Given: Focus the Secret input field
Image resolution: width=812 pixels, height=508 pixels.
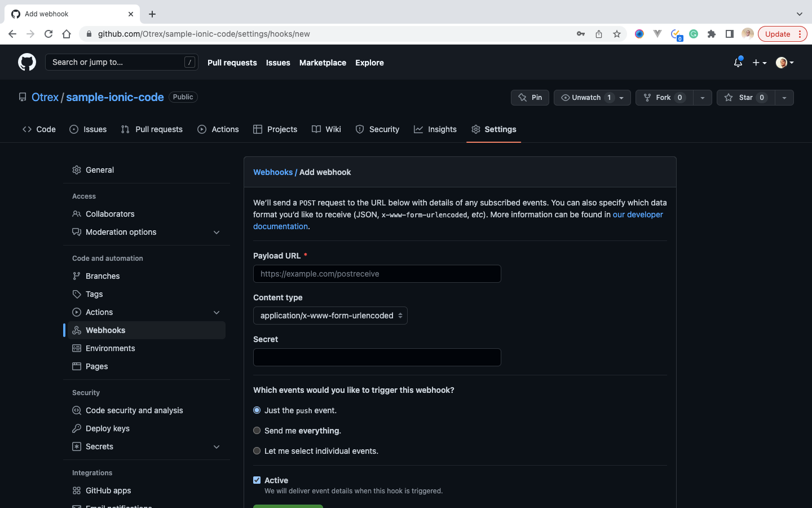Looking at the screenshot, I should [377, 357].
